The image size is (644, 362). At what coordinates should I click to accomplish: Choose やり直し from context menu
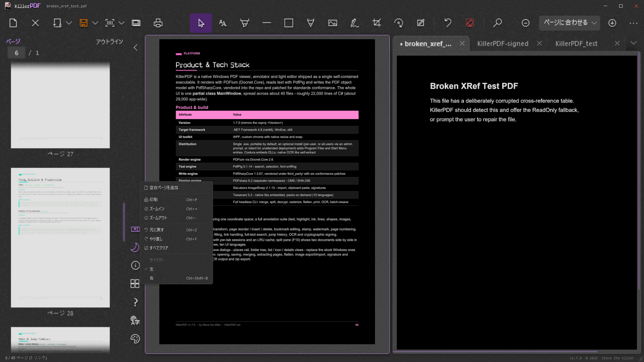pyautogui.click(x=176, y=239)
